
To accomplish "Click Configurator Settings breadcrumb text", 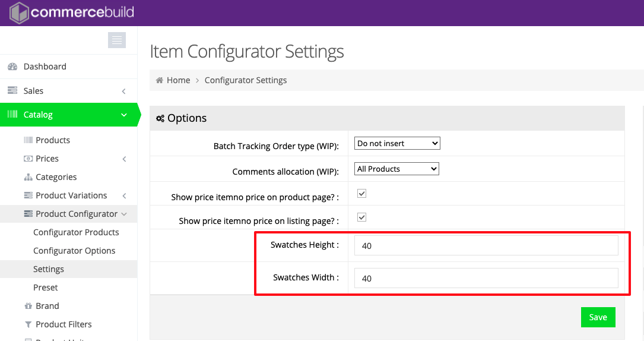I will coord(246,80).
